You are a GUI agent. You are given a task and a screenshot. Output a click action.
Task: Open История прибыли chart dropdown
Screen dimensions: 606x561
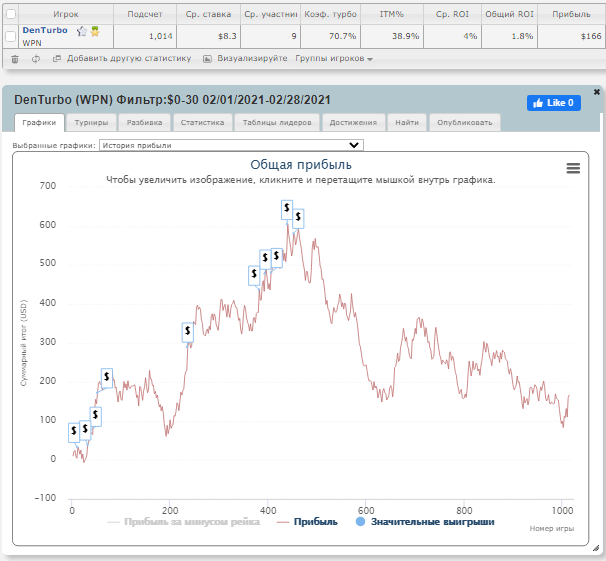pyautogui.click(x=231, y=145)
